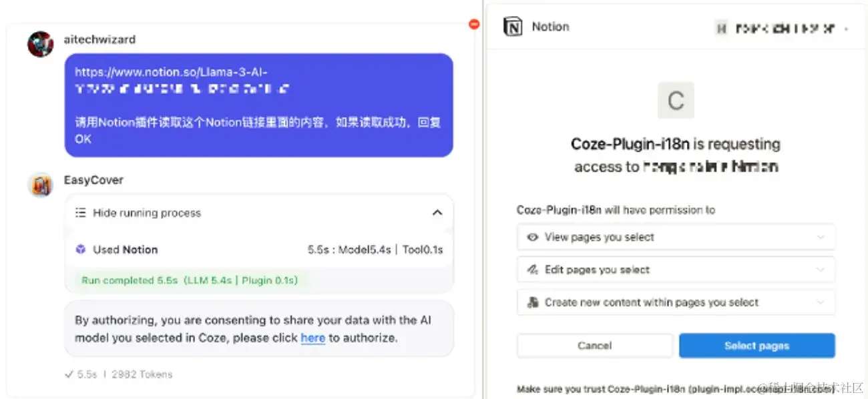Click the Run completed 5.5s status

coord(190,280)
